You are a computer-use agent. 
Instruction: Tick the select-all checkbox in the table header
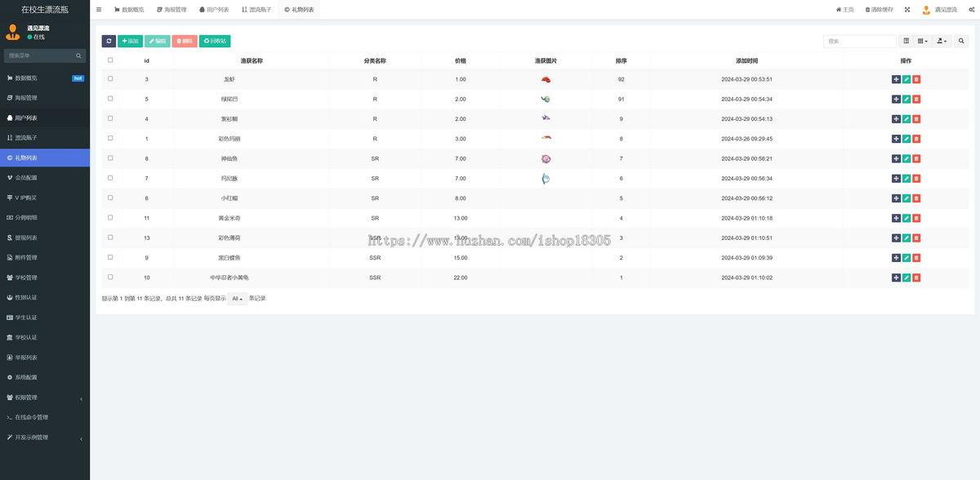[x=110, y=60]
